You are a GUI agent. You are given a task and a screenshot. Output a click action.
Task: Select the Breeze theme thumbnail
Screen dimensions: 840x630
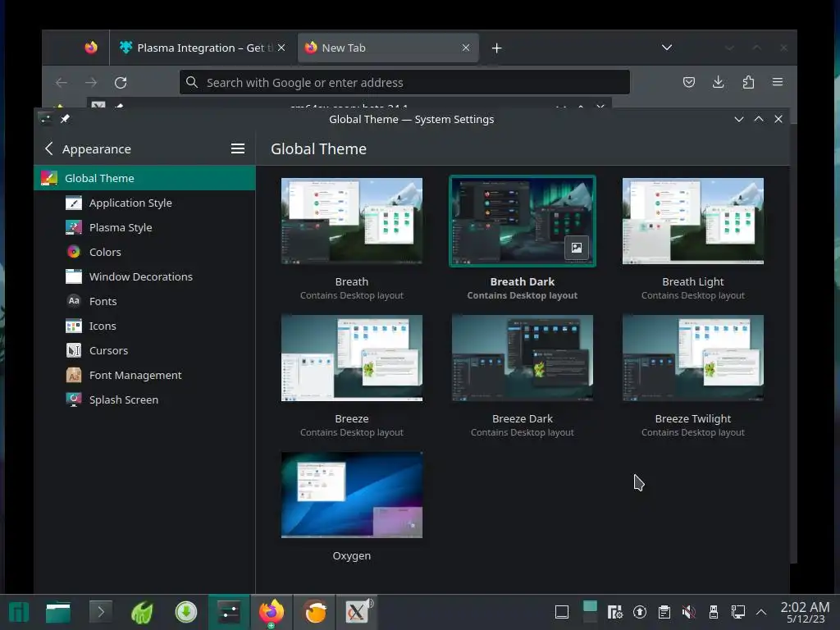click(x=352, y=358)
